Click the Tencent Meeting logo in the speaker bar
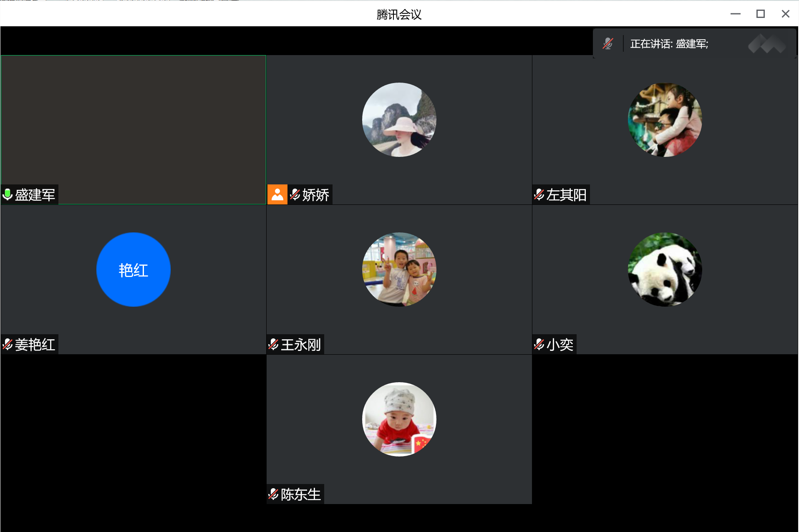Screen dimensions: 799x532 pos(767,43)
